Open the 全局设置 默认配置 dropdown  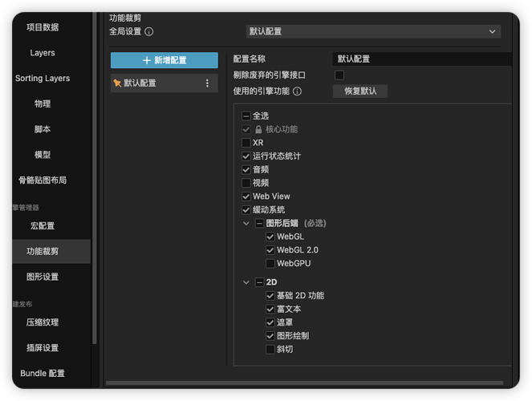[x=374, y=31]
